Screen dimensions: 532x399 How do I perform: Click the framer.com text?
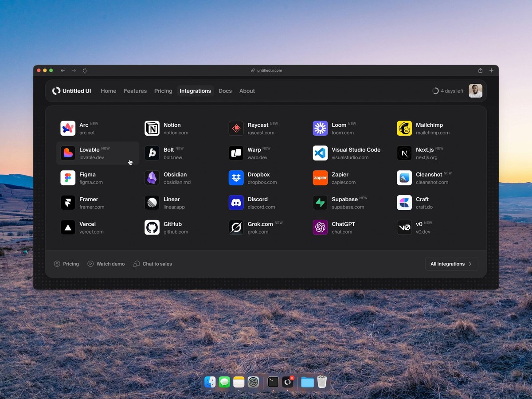92,207
